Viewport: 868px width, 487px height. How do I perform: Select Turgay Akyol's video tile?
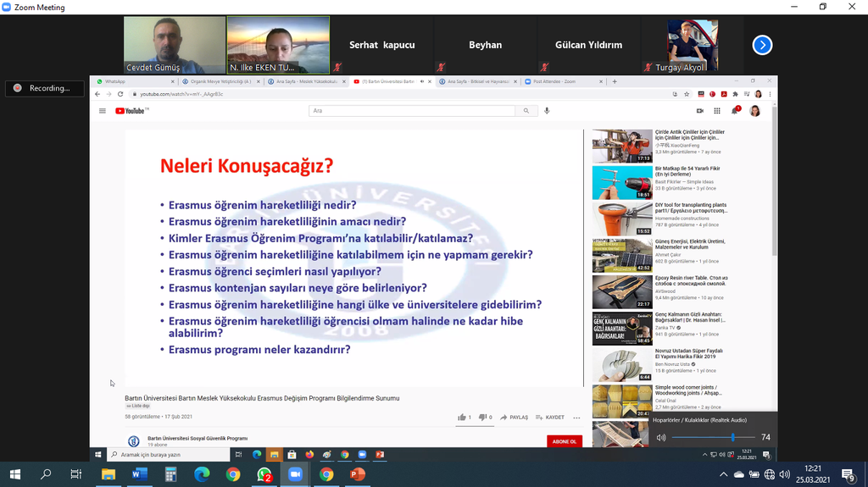[692, 45]
